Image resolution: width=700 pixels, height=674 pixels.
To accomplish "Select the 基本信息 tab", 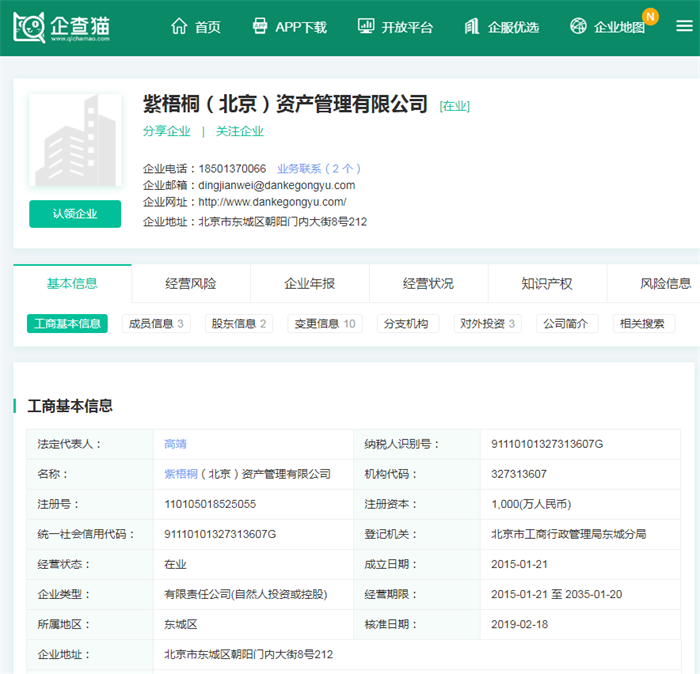I will [x=72, y=283].
